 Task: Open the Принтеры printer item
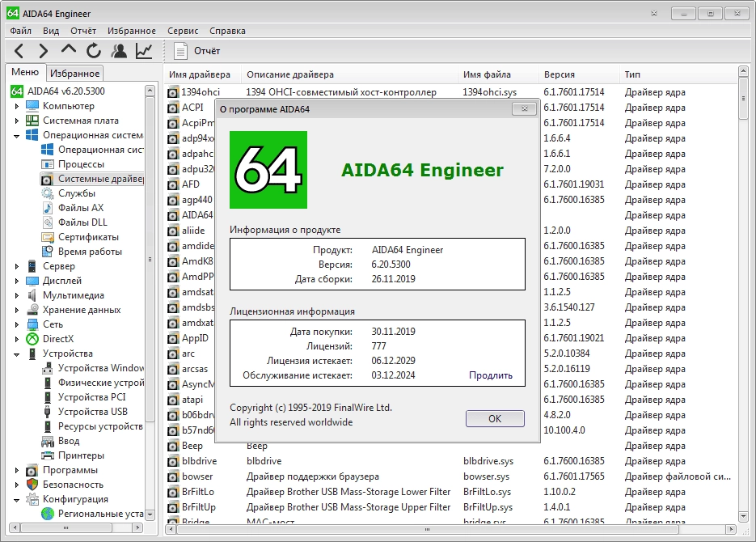coord(47,455)
